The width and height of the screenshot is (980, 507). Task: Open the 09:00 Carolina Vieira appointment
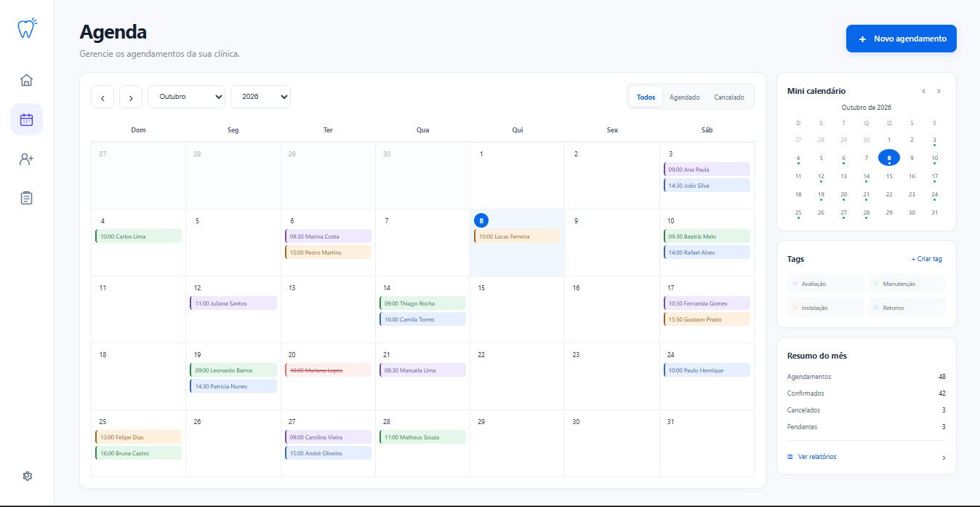[x=328, y=437]
